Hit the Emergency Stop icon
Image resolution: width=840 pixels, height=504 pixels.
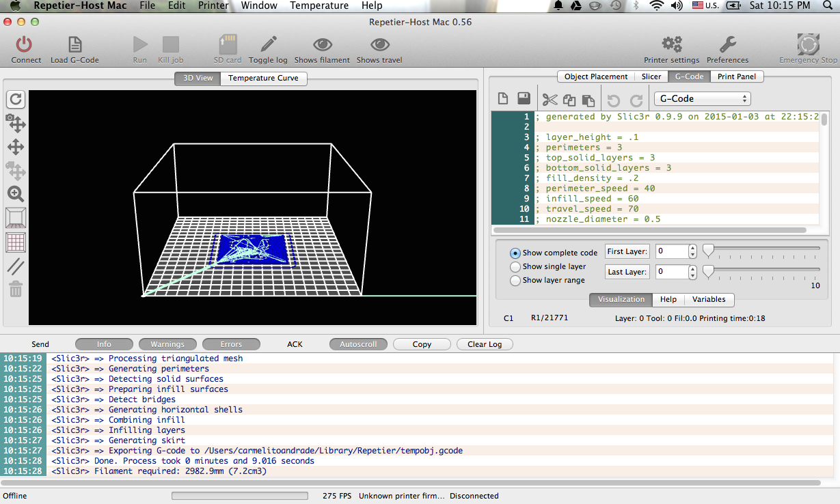pyautogui.click(x=809, y=45)
